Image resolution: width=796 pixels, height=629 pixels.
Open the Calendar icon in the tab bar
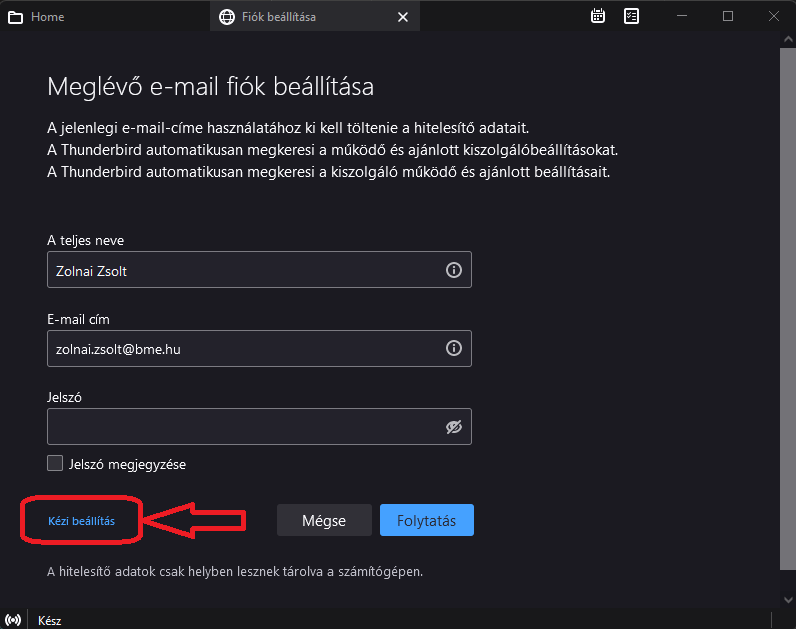598,16
